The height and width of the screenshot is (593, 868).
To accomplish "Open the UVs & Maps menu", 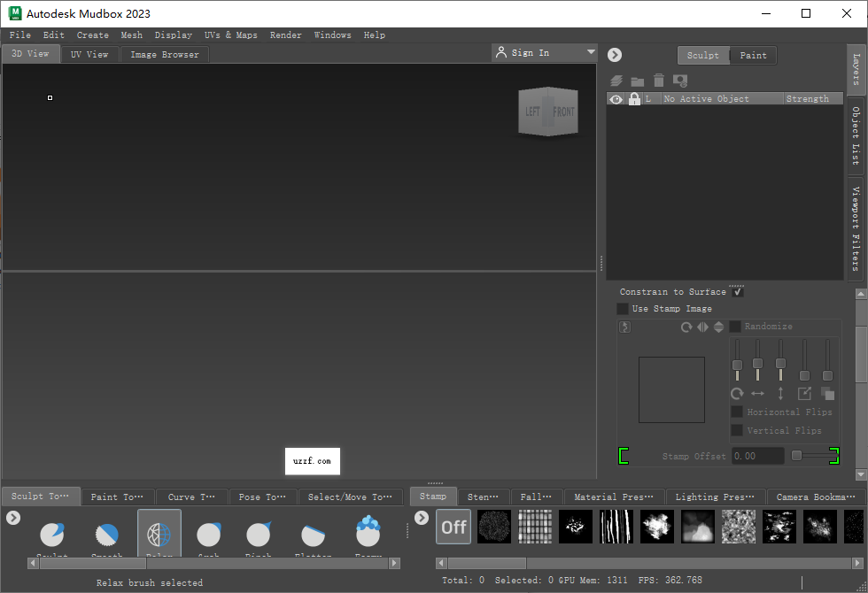I will click(230, 35).
